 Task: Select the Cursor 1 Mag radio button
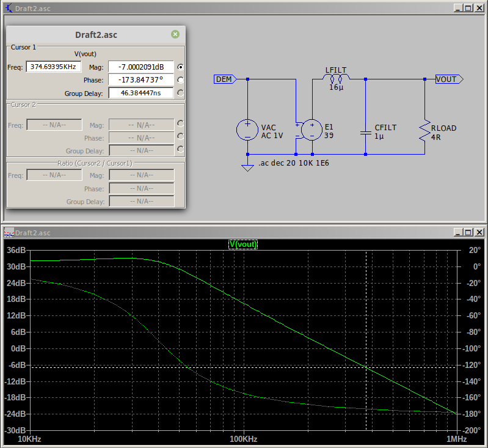[x=181, y=67]
